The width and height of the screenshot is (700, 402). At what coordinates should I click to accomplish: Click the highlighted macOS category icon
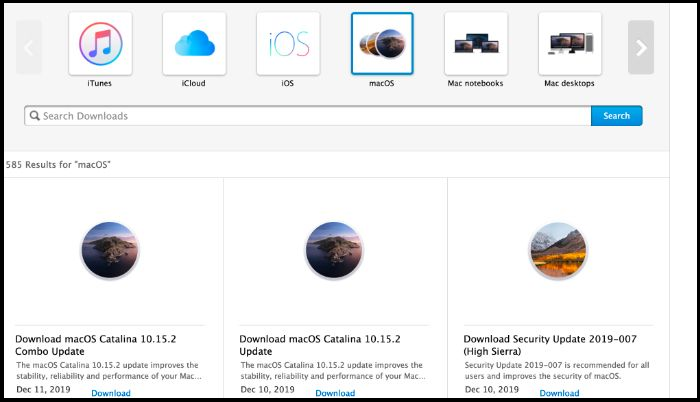pyautogui.click(x=382, y=44)
